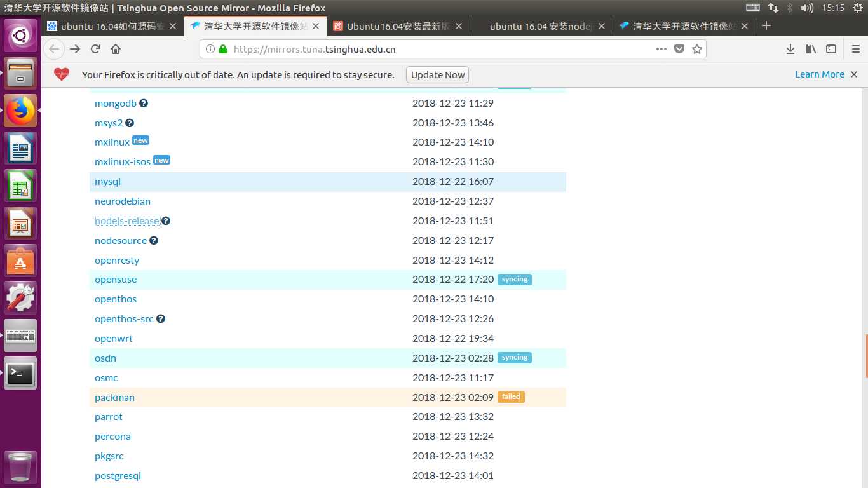Screen dimensions: 868x488
Task: Launch Firefox from the dock
Action: tap(20, 111)
